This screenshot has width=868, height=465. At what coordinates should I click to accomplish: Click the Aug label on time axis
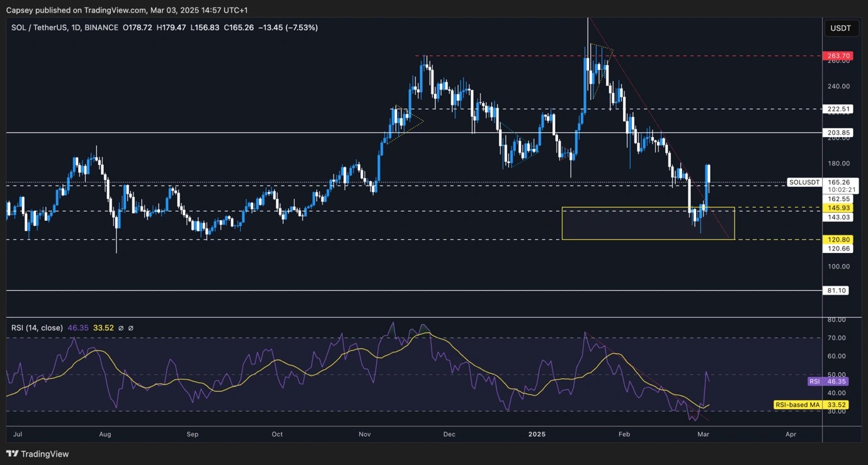pos(105,434)
